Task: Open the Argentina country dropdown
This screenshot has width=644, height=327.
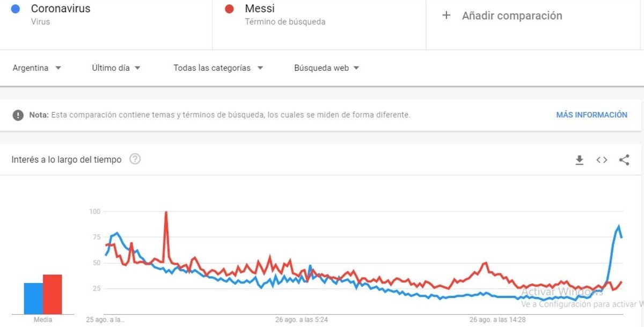Action: 36,68
